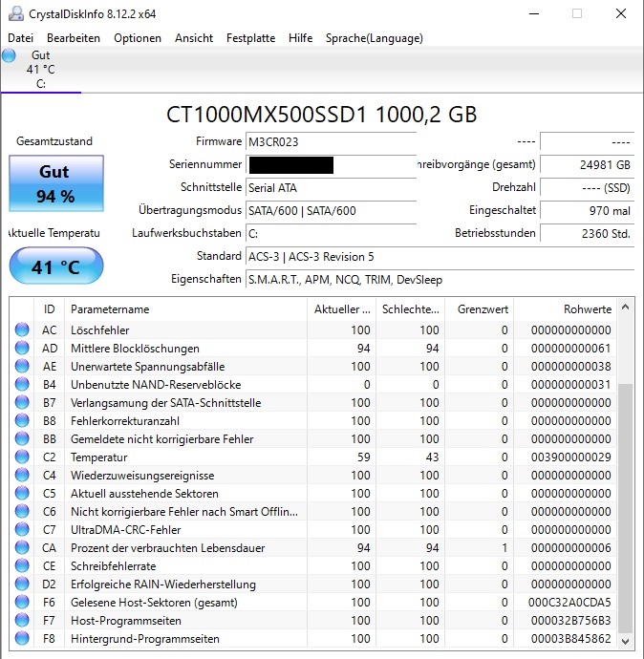This screenshot has height=659, width=644.
Task: Minimize the CrystalDiskInfo window
Action: (534, 14)
